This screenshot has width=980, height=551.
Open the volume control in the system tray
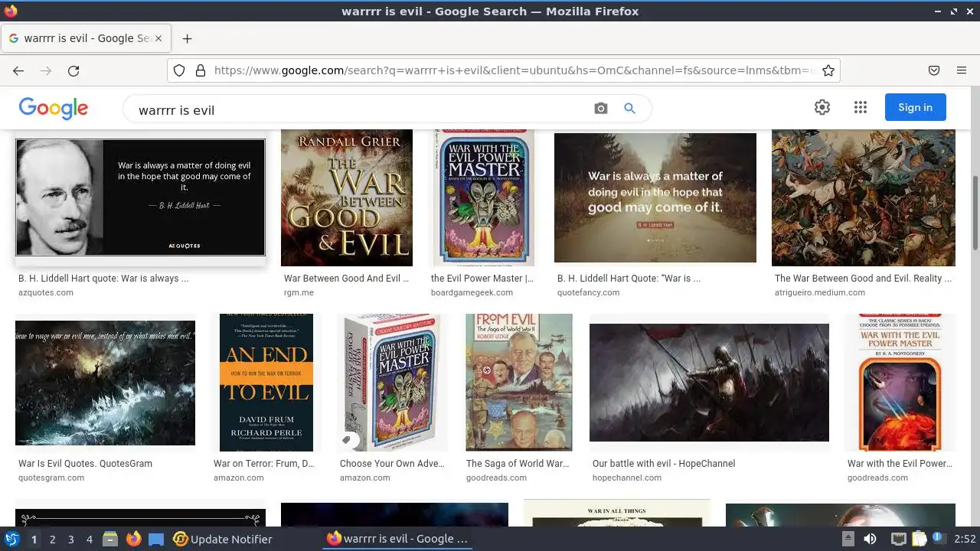point(870,539)
